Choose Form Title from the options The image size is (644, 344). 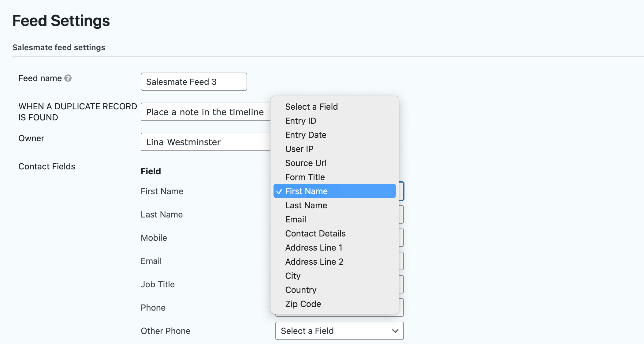[334, 177]
